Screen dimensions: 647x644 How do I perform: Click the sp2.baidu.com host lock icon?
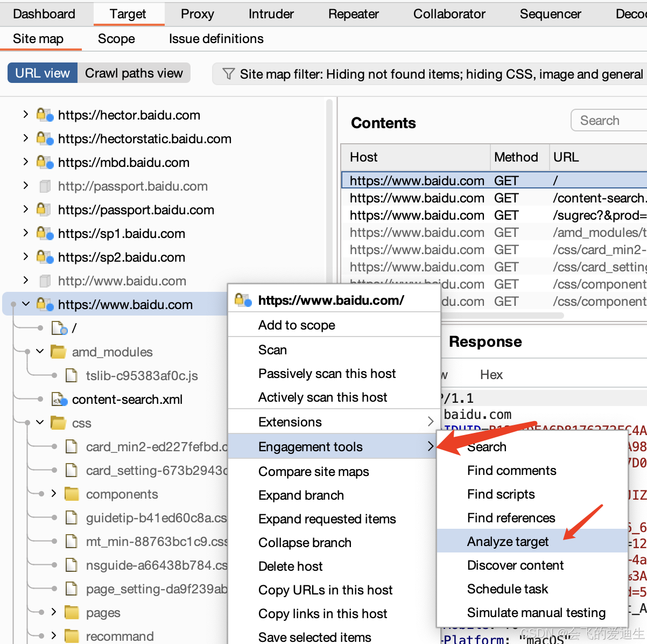(45, 257)
